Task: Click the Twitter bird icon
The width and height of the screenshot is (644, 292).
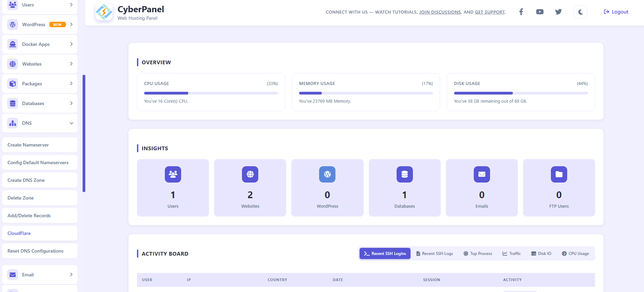Action: [x=558, y=12]
